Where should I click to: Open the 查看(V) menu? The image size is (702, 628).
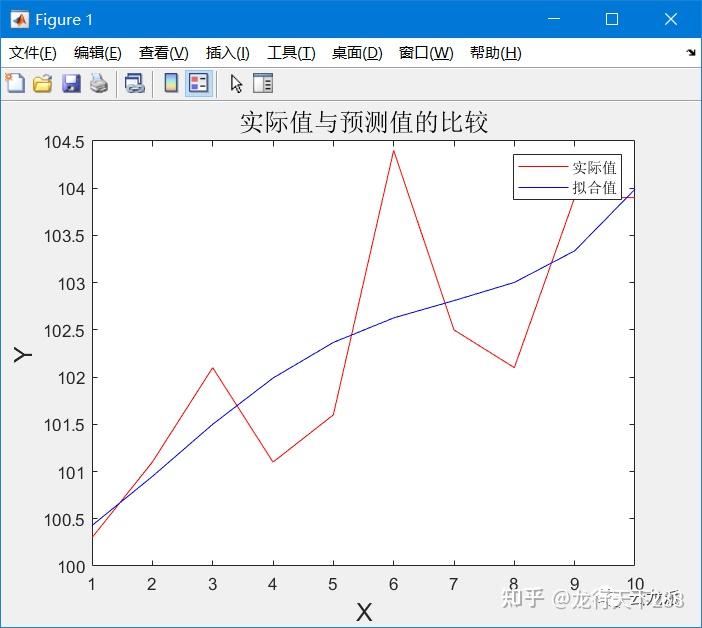[x=163, y=53]
